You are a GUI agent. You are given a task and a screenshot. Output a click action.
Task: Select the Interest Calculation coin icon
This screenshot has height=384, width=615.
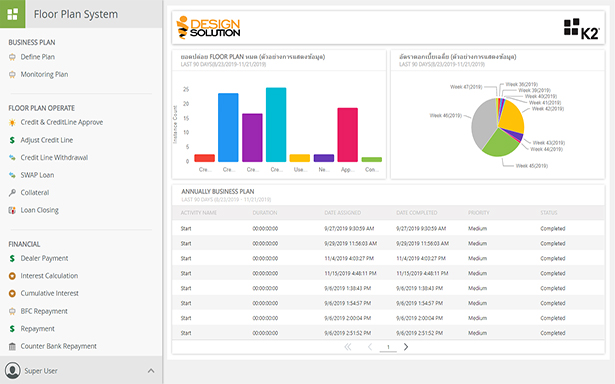[12, 276]
